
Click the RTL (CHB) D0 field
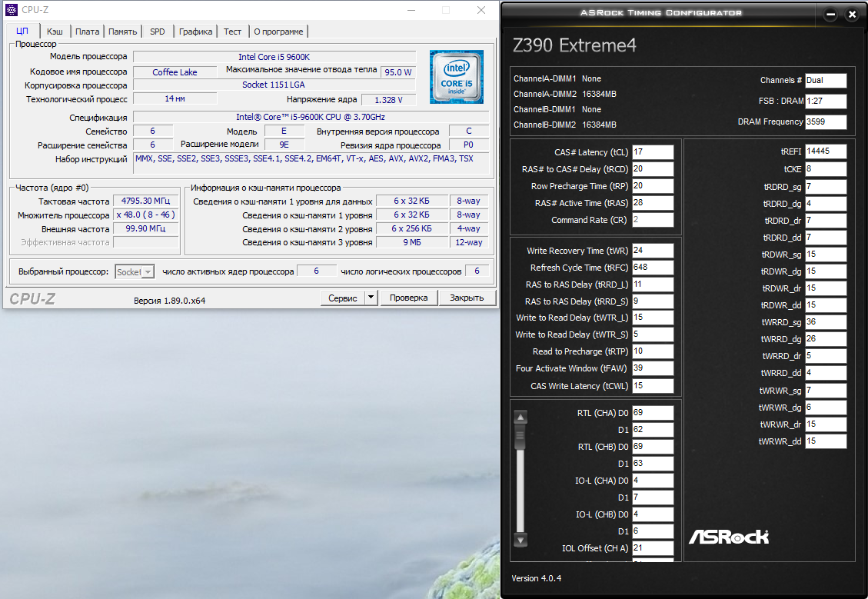click(x=653, y=446)
